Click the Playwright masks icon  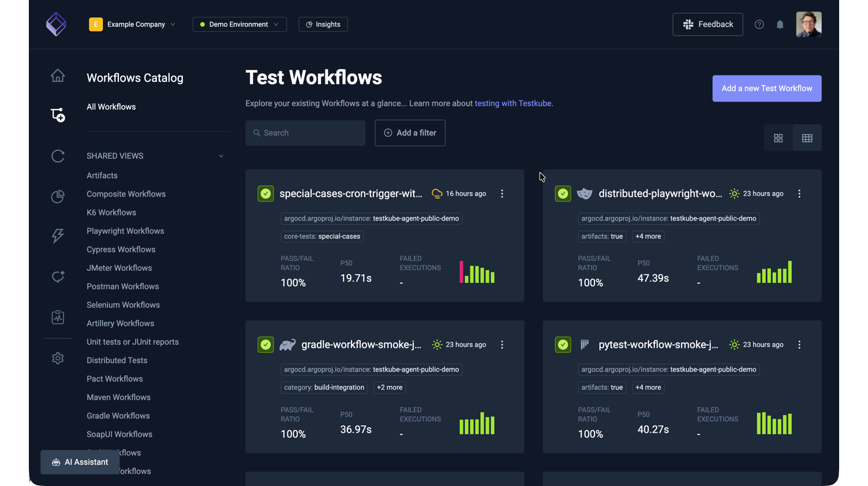click(585, 194)
